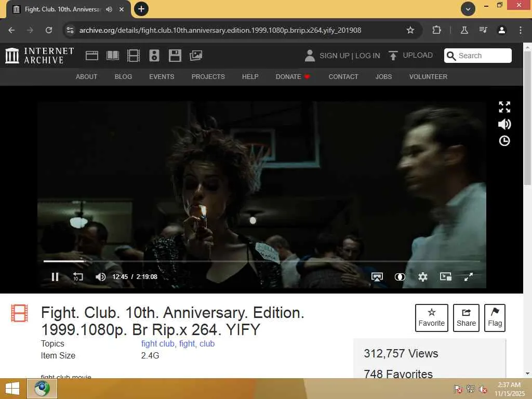This screenshot has width=532, height=399.
Task: Bookmark this page with the star
Action: [x=410, y=30]
